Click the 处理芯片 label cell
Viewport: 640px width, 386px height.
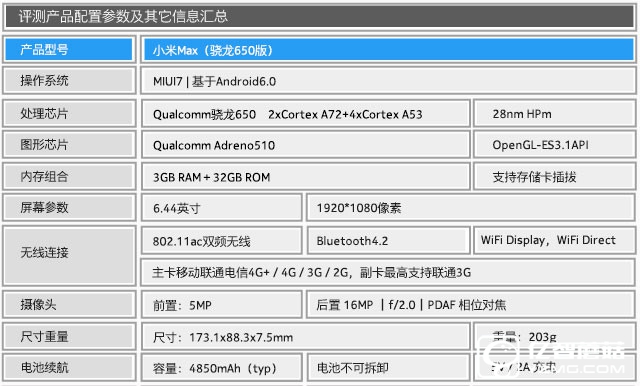[x=69, y=113]
